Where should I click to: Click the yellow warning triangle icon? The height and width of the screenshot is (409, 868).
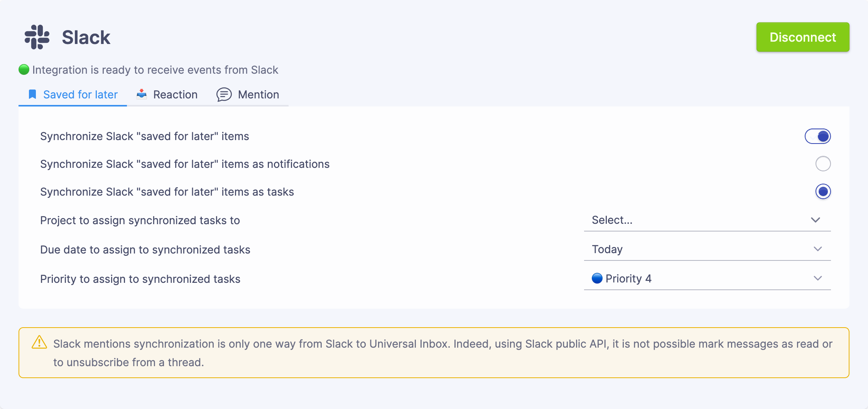click(x=39, y=342)
